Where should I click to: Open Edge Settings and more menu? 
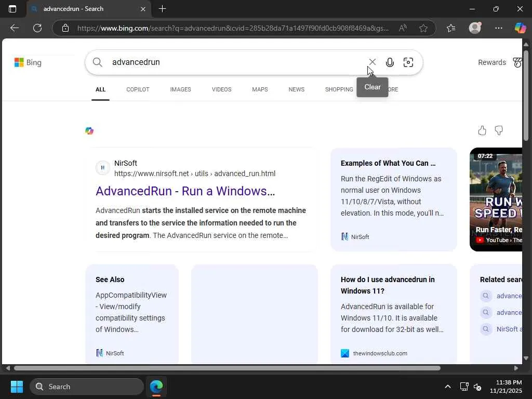click(x=498, y=28)
